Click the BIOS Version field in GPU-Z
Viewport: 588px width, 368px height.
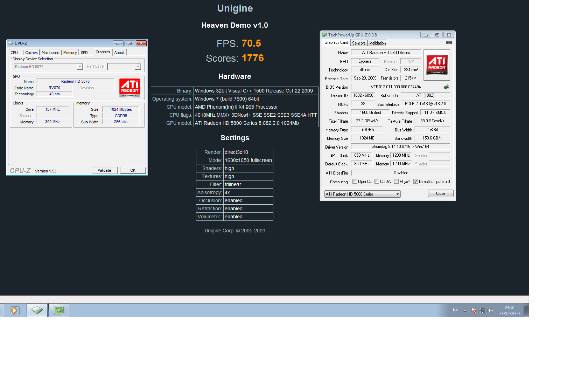point(396,87)
